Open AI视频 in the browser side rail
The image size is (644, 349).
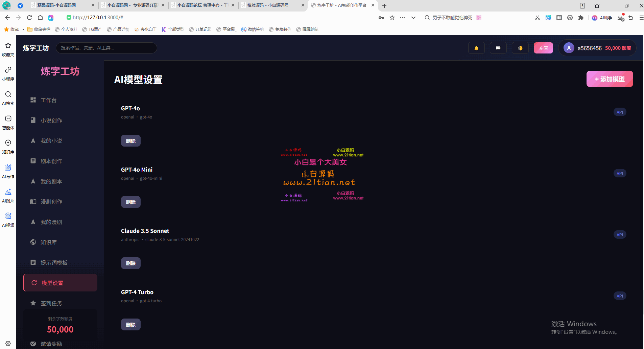click(8, 220)
